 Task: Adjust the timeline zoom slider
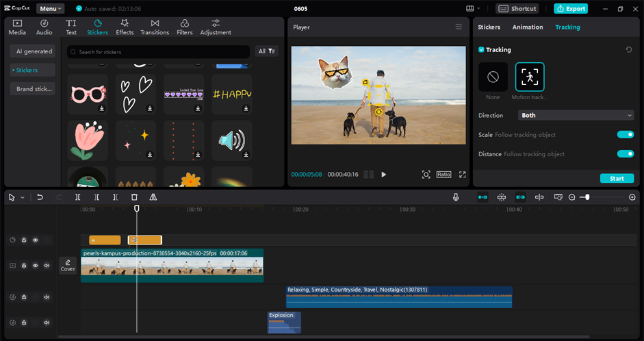tap(587, 198)
